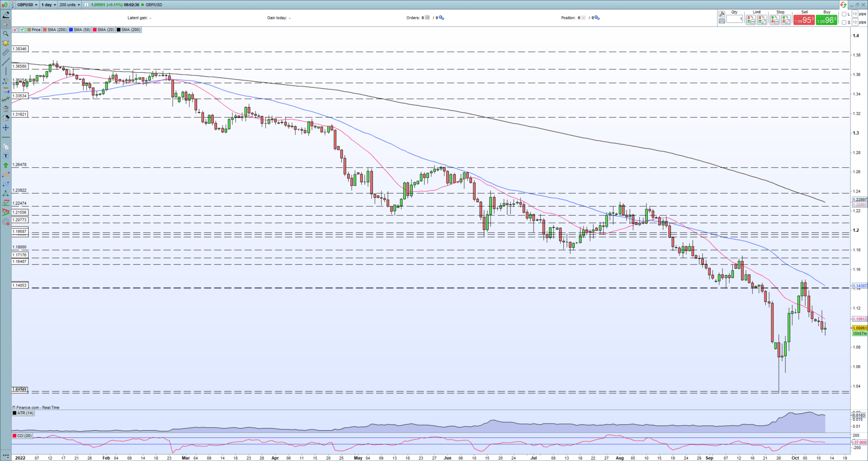The image size is (868, 461).
Task: Click the 1.09961 current price axis label
Action: coord(859,328)
